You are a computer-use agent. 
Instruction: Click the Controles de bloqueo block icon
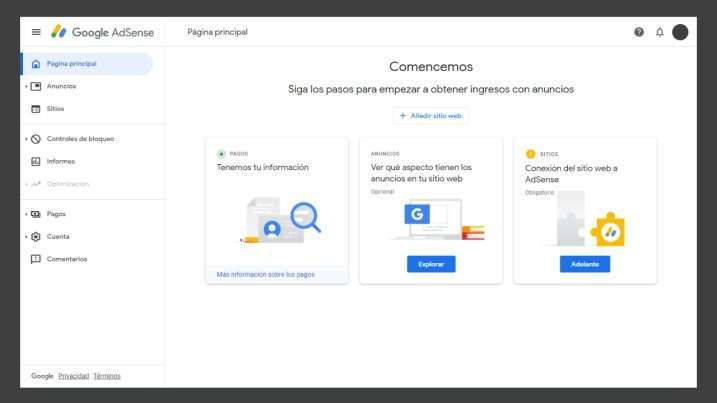click(36, 139)
